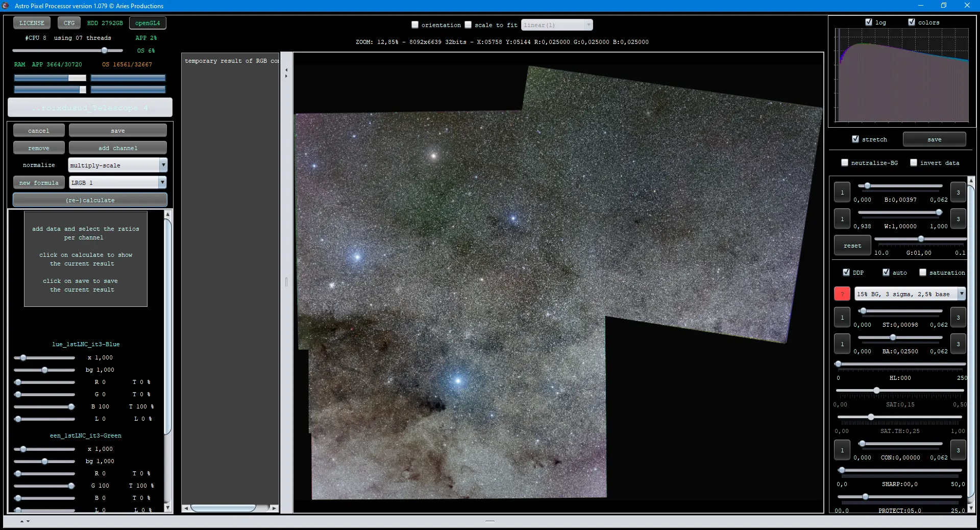Click the Blue channel 'B 100' slider
980x530 pixels.
click(x=44, y=406)
